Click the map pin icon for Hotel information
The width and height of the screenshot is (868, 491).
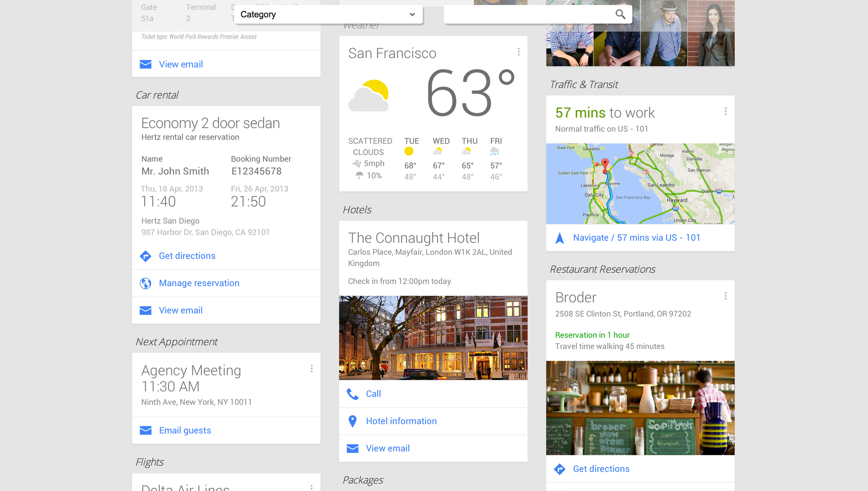click(x=353, y=421)
